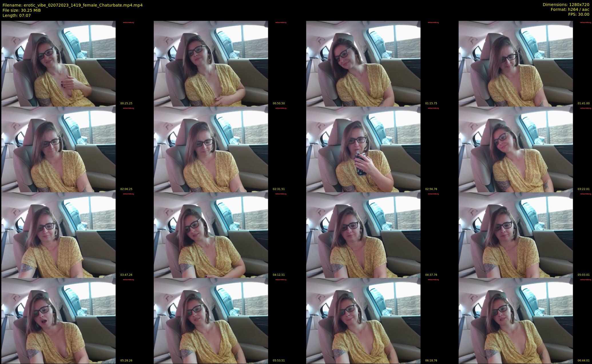Click the '01:15.75' timestamp label
This screenshot has width=592, height=364.
pyautogui.click(x=431, y=103)
